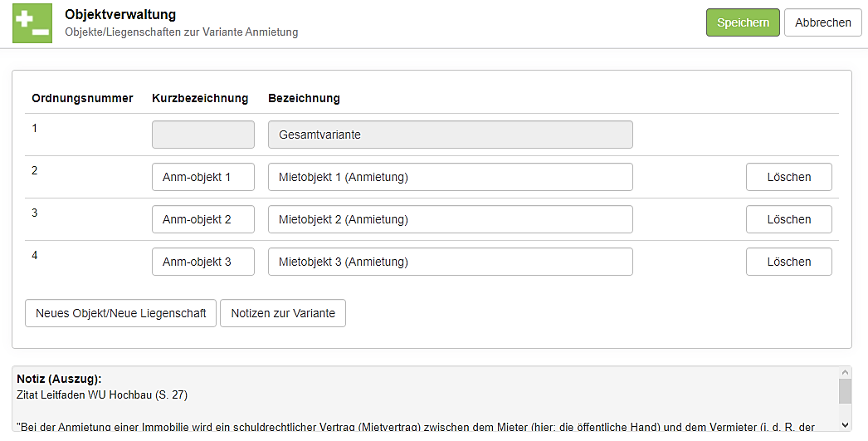This screenshot has width=868, height=441.
Task: Delete the Mietobjekt 3 (Anmietung) row
Action: (788, 262)
